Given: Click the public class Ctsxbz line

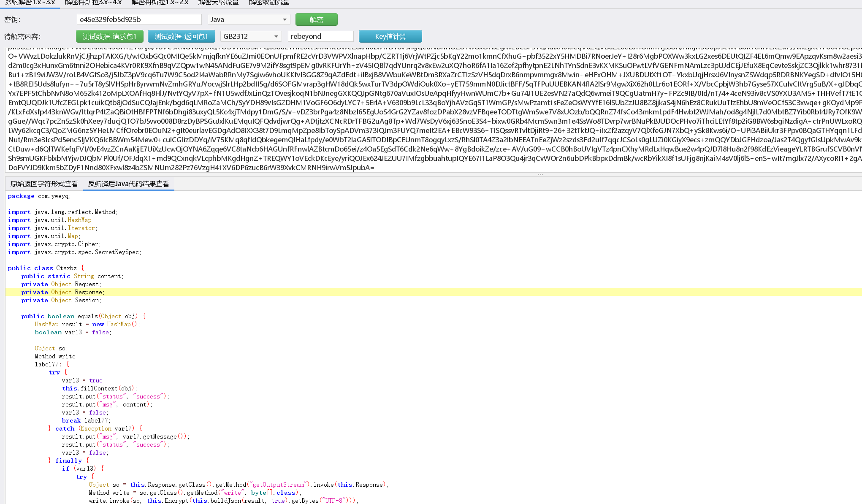Looking at the screenshot, I should pyautogui.click(x=46, y=268).
